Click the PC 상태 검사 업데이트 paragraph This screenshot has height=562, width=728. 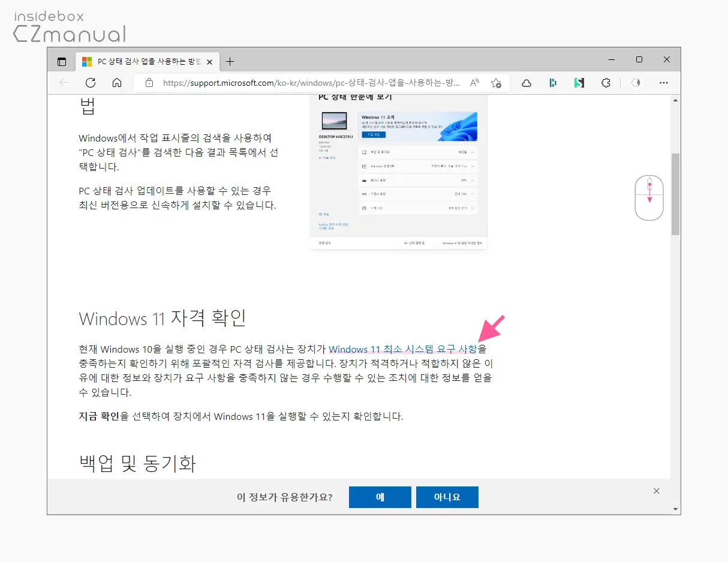[x=178, y=198]
